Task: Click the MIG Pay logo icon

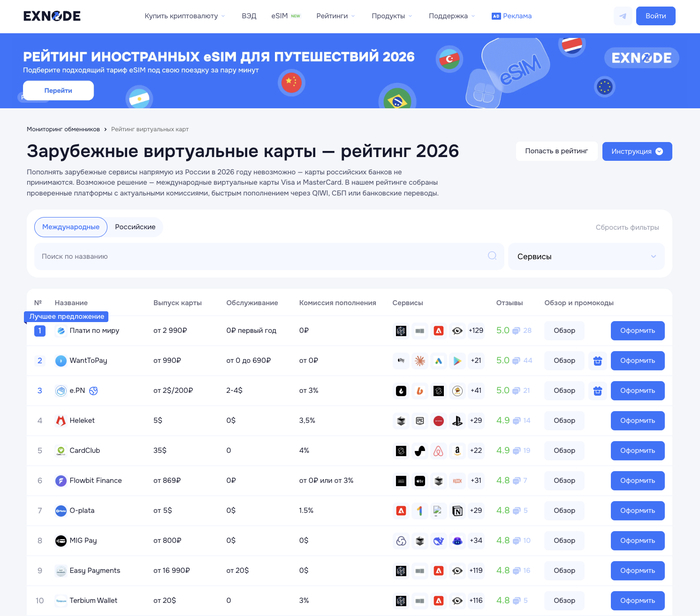Action: (x=61, y=541)
